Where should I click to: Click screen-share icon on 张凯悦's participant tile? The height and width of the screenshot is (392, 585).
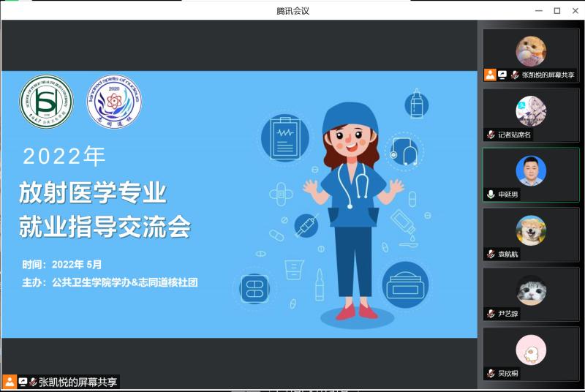click(x=502, y=75)
